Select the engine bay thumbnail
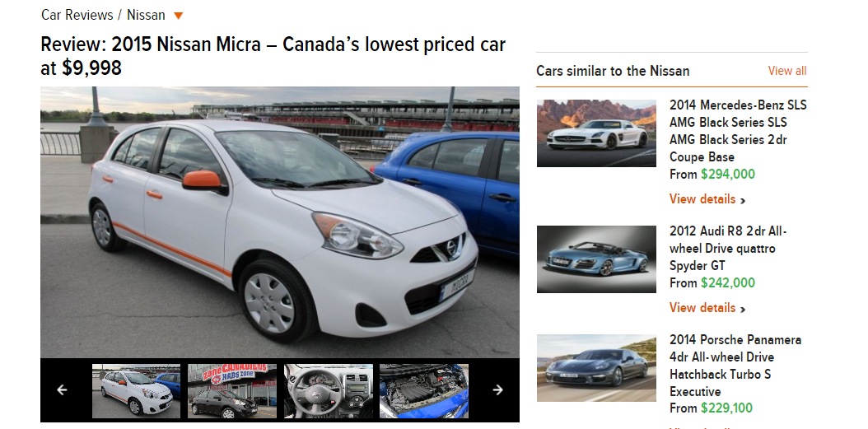Image resolution: width=868 pixels, height=429 pixels. click(x=424, y=391)
